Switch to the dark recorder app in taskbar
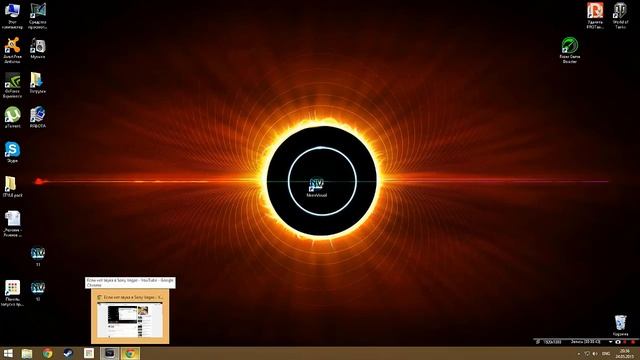This screenshot has width=640, height=360. 109,353
